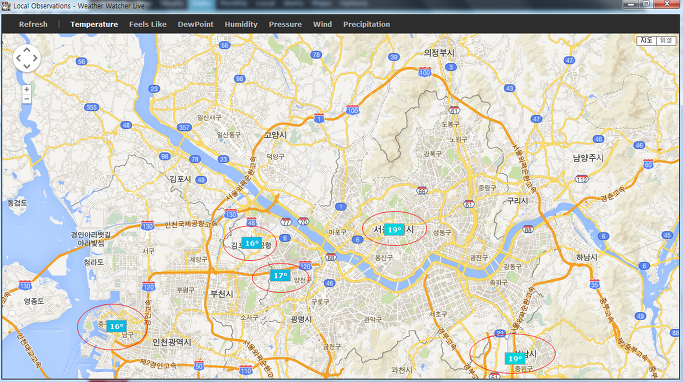This screenshot has width=683, height=382.
Task: Maximize the Local Observations window
Action: click(646, 4)
